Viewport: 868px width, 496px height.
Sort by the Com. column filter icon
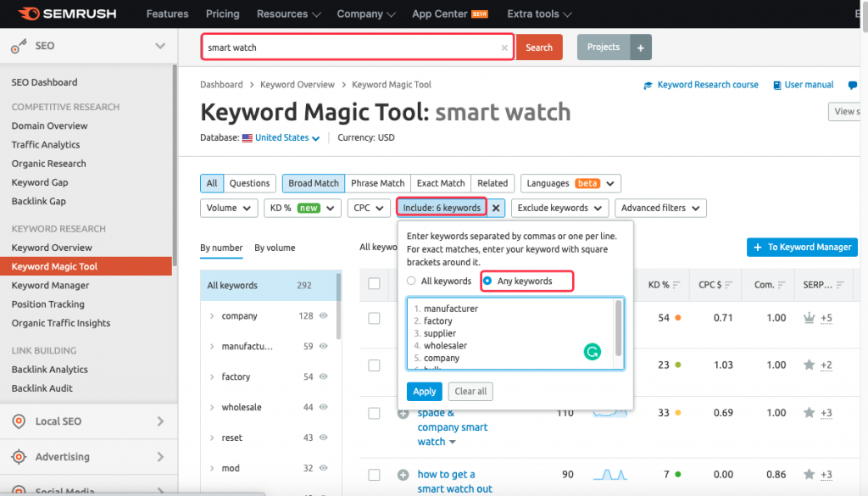[x=781, y=285]
